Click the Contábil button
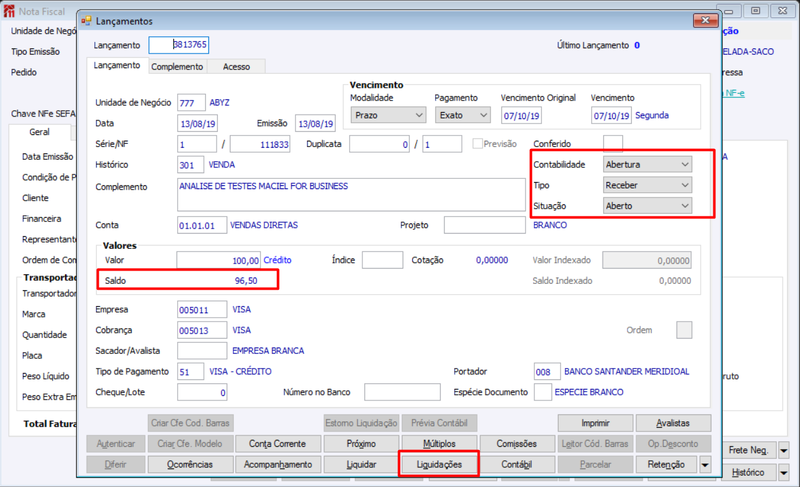 point(517,465)
